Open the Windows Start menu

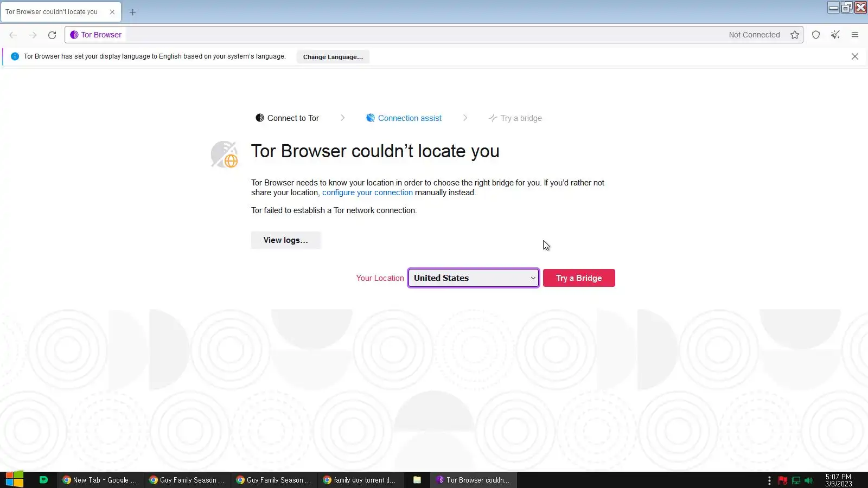click(x=15, y=480)
